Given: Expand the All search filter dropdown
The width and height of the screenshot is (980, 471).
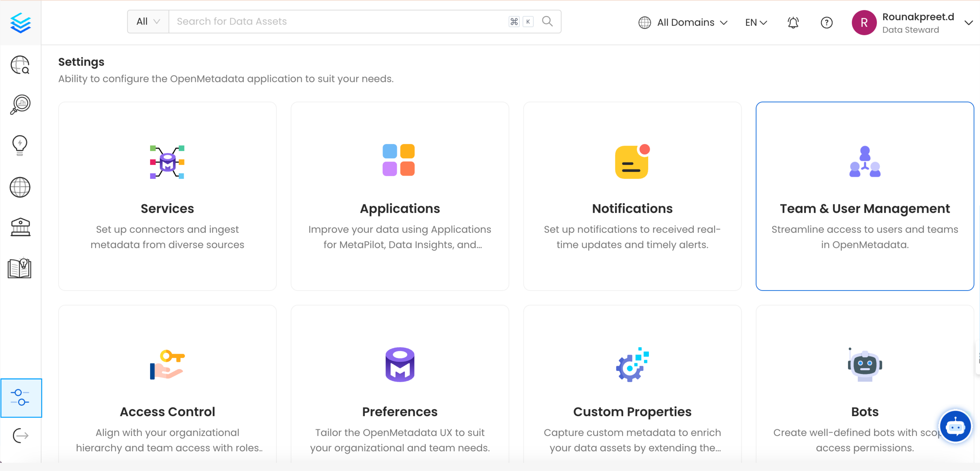Looking at the screenshot, I should [x=148, y=21].
